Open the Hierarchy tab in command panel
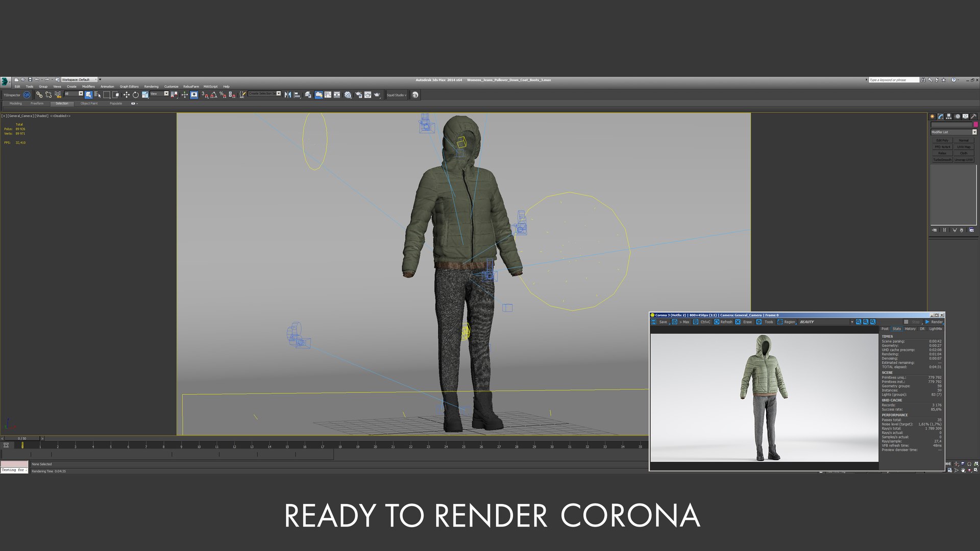 949,116
